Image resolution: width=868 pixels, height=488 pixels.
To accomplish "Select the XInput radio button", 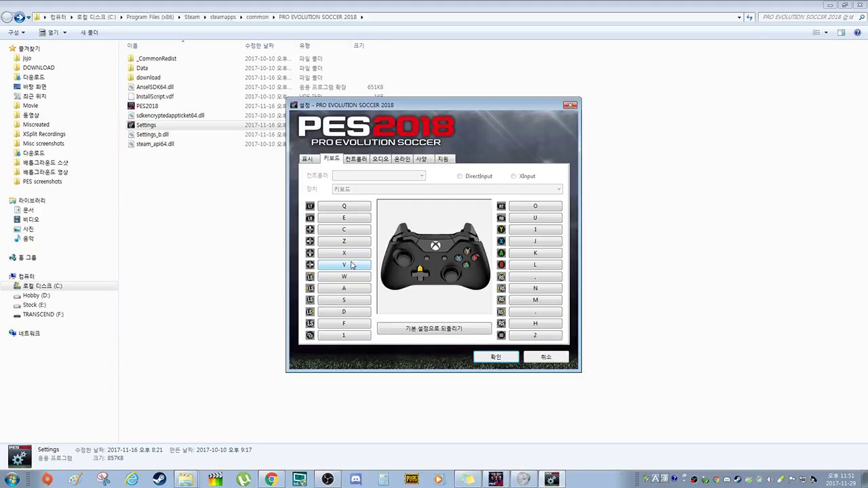I will (x=513, y=176).
